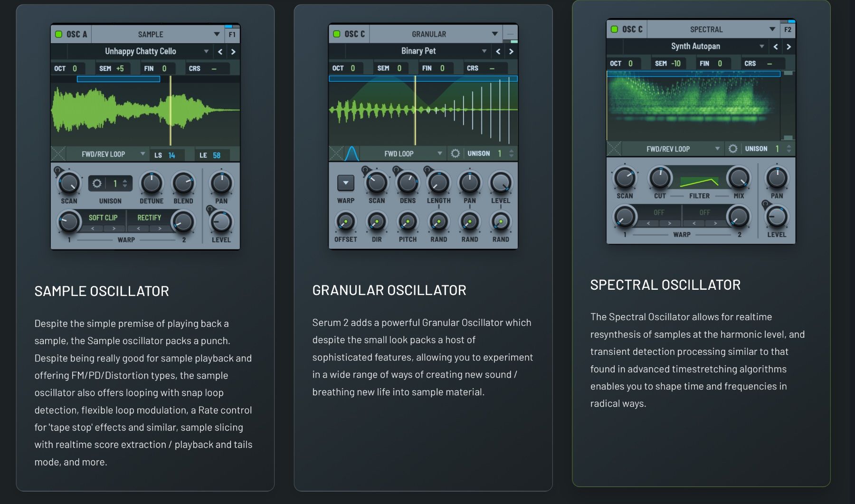Click the PITCH knob on Granular oscillator
855x504 pixels.
click(408, 221)
